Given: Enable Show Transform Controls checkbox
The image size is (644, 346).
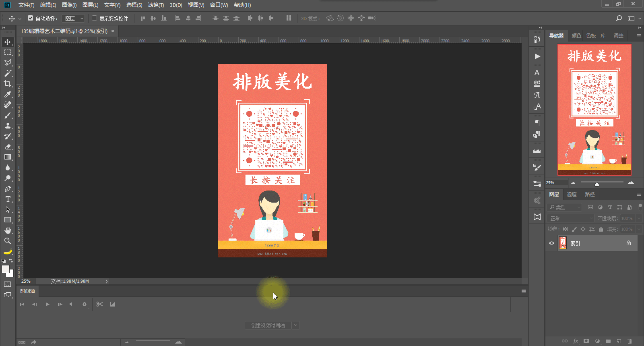Looking at the screenshot, I should point(95,18).
